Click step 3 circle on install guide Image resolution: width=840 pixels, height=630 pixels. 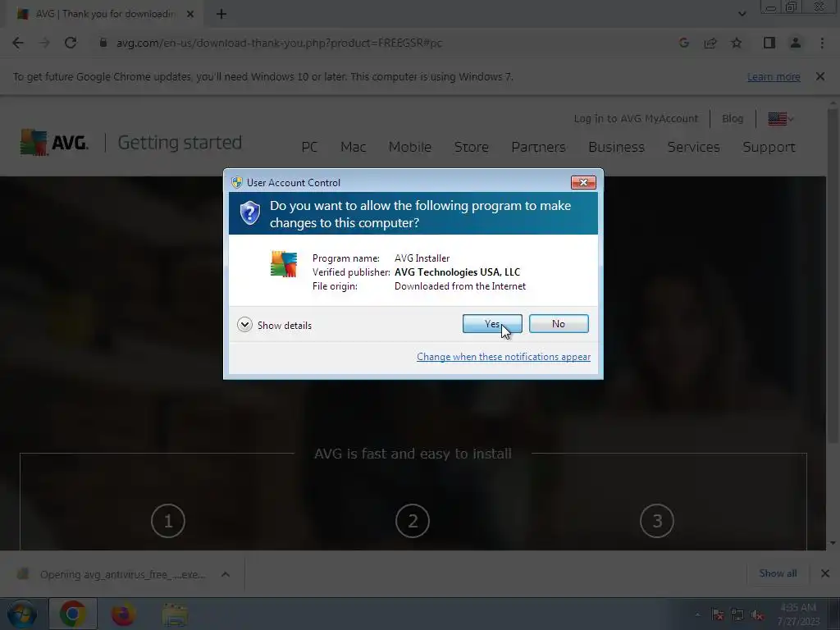[x=657, y=521]
